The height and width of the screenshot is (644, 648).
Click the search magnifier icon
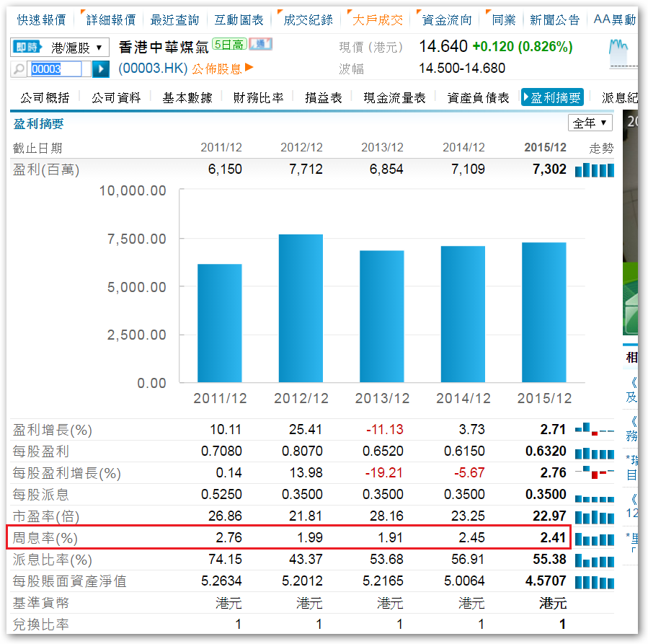click(19, 69)
